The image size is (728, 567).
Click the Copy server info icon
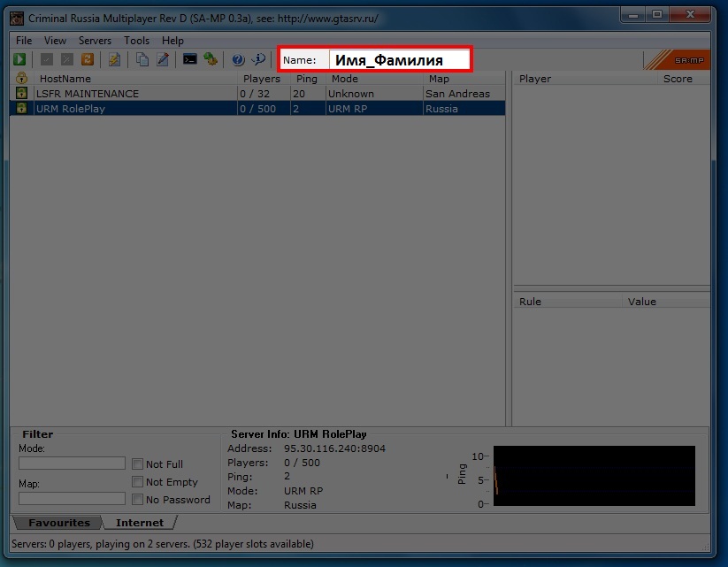(142, 59)
